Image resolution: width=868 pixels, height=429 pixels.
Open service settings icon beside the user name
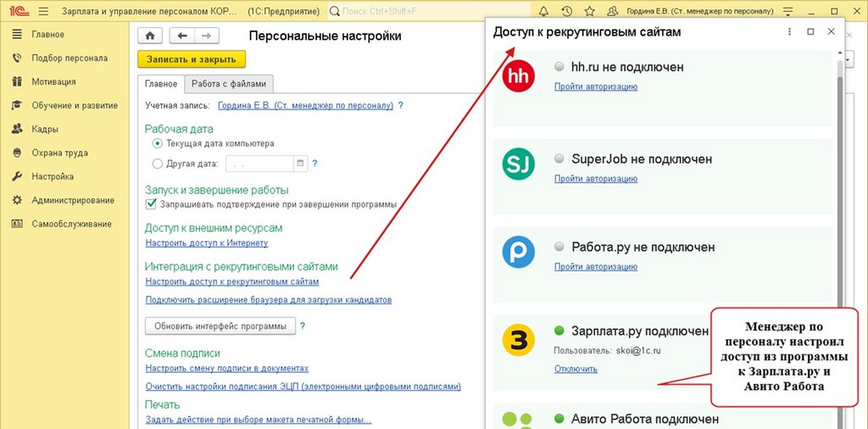coord(788,11)
